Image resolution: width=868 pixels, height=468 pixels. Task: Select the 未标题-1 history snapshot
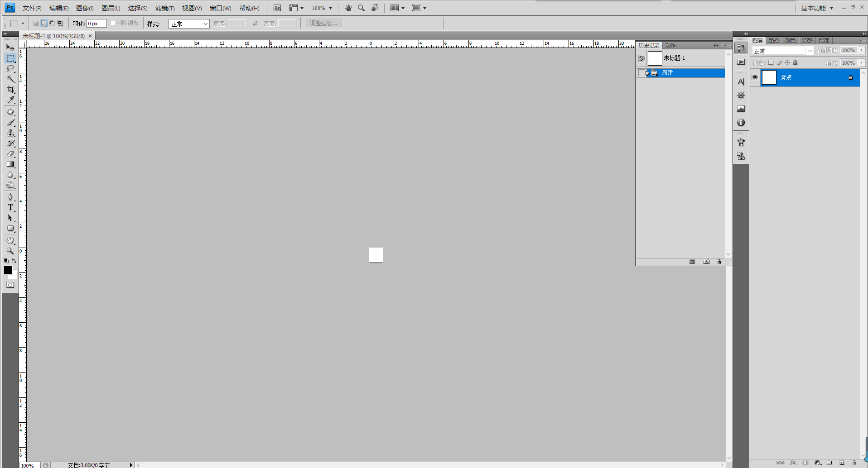click(x=681, y=58)
